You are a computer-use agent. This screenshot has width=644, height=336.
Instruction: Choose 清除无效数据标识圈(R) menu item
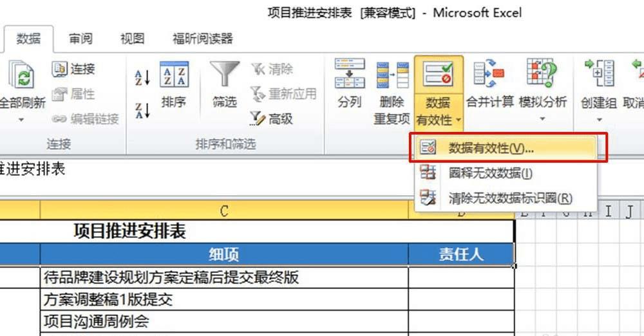point(506,198)
